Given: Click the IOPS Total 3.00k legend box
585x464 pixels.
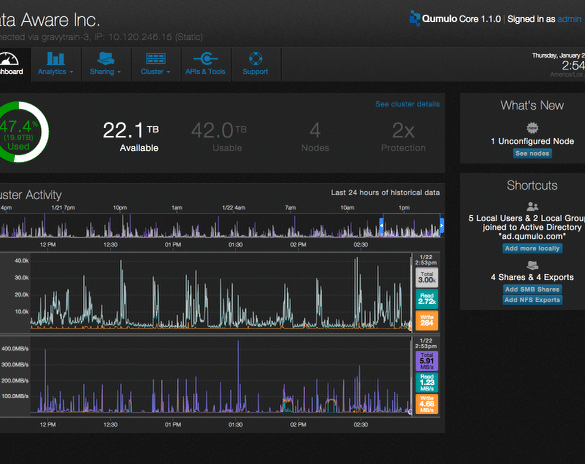Looking at the screenshot, I should [427, 278].
